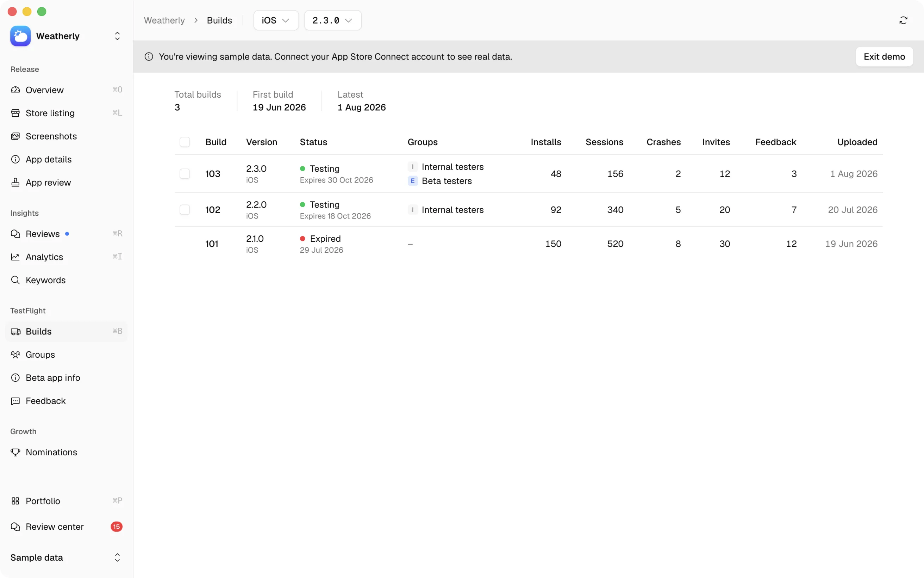Open Beta app info
924x578 pixels.
(67, 378)
